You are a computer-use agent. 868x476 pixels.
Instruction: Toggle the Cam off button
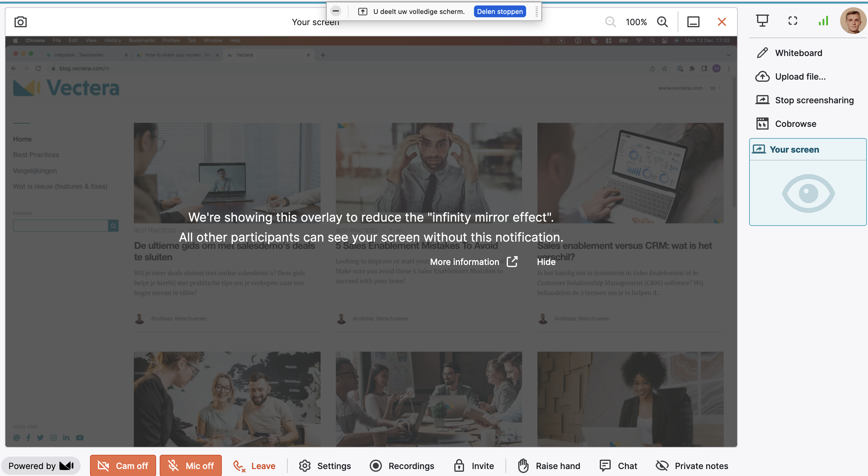(x=123, y=466)
